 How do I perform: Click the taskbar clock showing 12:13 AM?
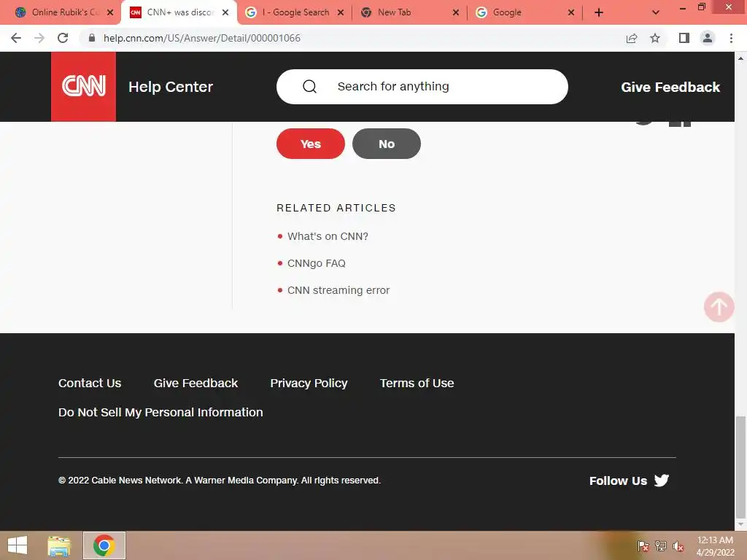click(715, 546)
